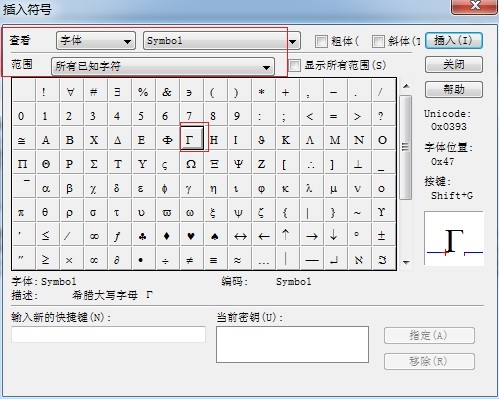Enable 显示所有范围 checkbox

click(x=294, y=65)
